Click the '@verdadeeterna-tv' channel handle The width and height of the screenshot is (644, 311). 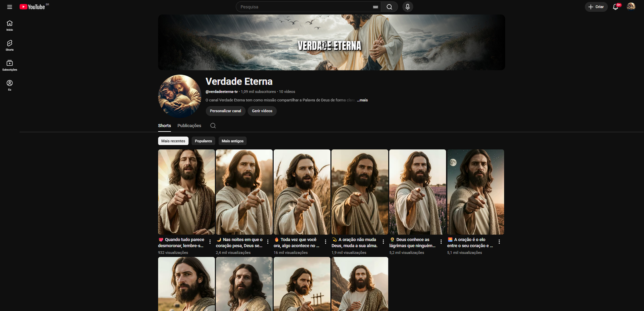pos(222,92)
